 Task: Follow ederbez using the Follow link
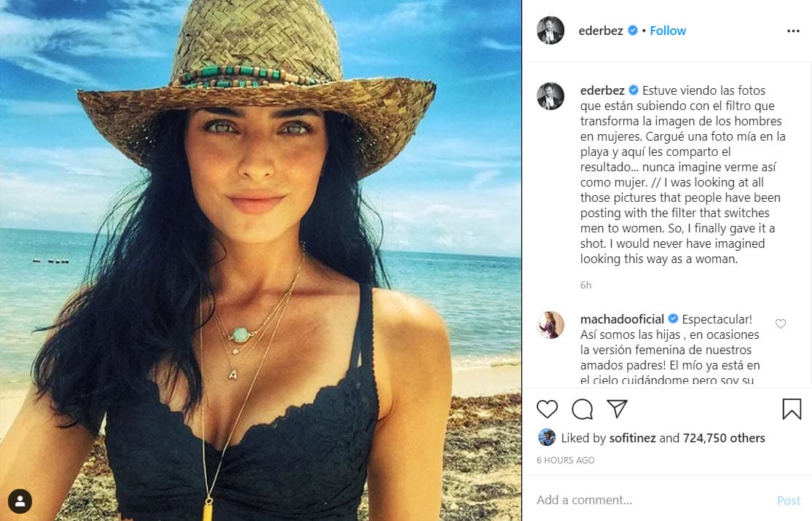(x=668, y=31)
